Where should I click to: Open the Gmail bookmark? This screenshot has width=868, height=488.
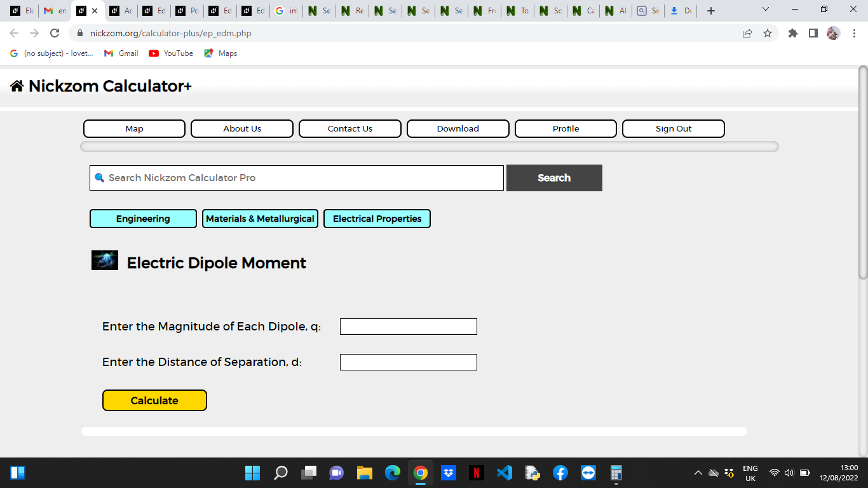point(121,53)
